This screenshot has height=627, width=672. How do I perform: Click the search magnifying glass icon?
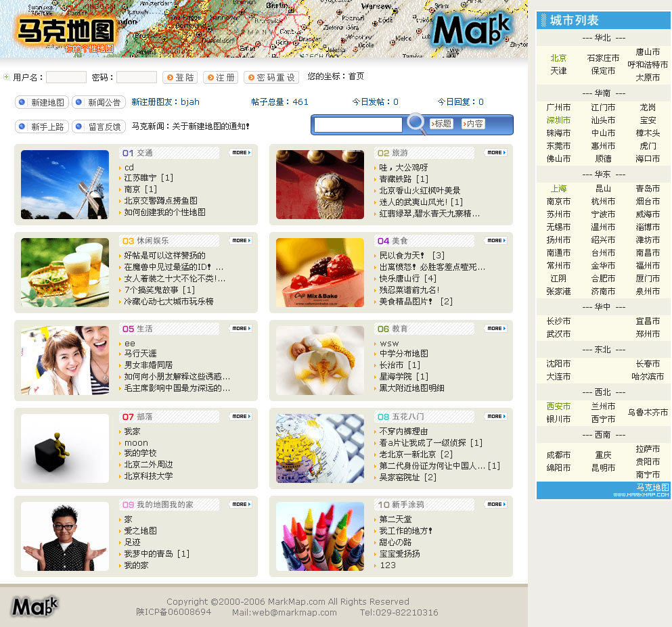416,123
